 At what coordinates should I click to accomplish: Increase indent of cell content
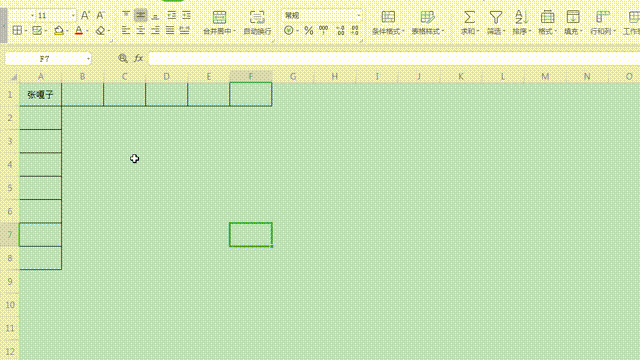tap(187, 16)
